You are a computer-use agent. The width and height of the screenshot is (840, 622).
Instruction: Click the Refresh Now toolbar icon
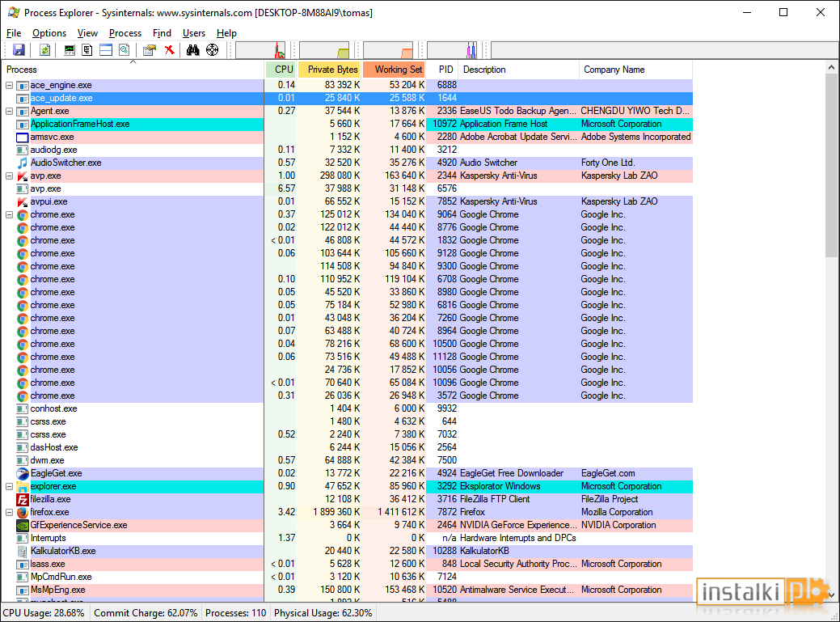click(45, 50)
